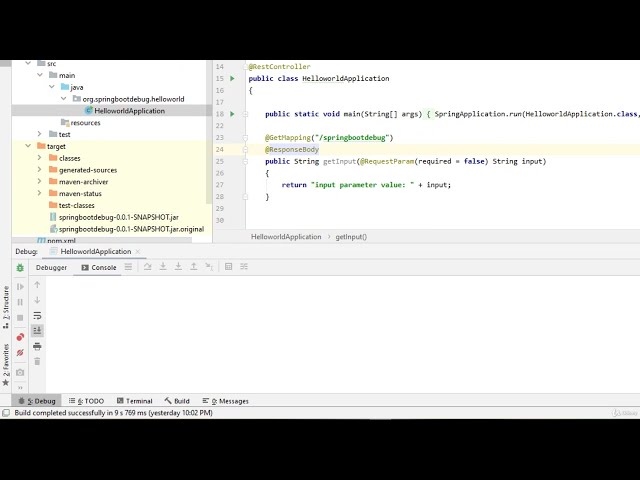Screen dimensions: 640x480
Task: Open the Debug tool window button
Action: 37,401
